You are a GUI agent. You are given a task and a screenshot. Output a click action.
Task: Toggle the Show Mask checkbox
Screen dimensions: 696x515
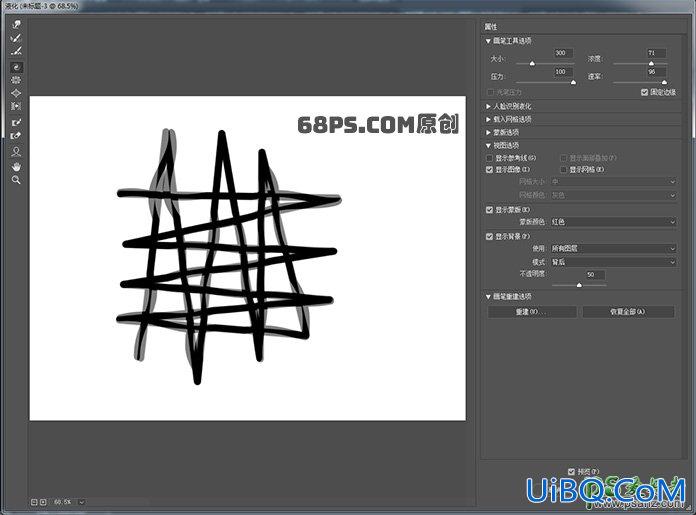coord(490,210)
